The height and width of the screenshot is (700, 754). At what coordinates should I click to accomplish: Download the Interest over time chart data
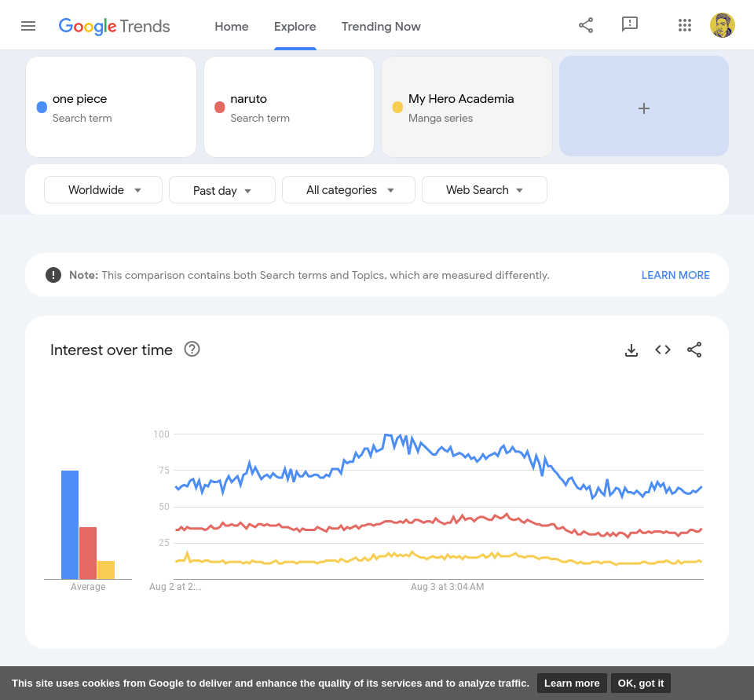[631, 350]
